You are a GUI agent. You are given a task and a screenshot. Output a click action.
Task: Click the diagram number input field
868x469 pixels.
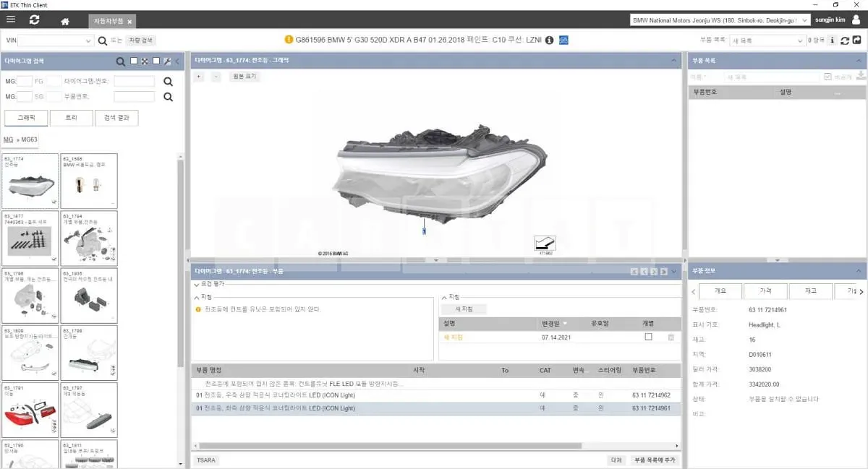click(135, 82)
